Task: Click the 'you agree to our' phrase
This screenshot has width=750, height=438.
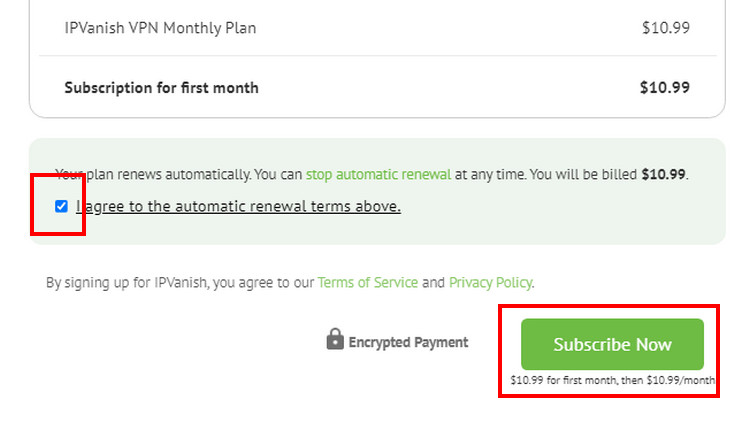Action: pos(264,283)
